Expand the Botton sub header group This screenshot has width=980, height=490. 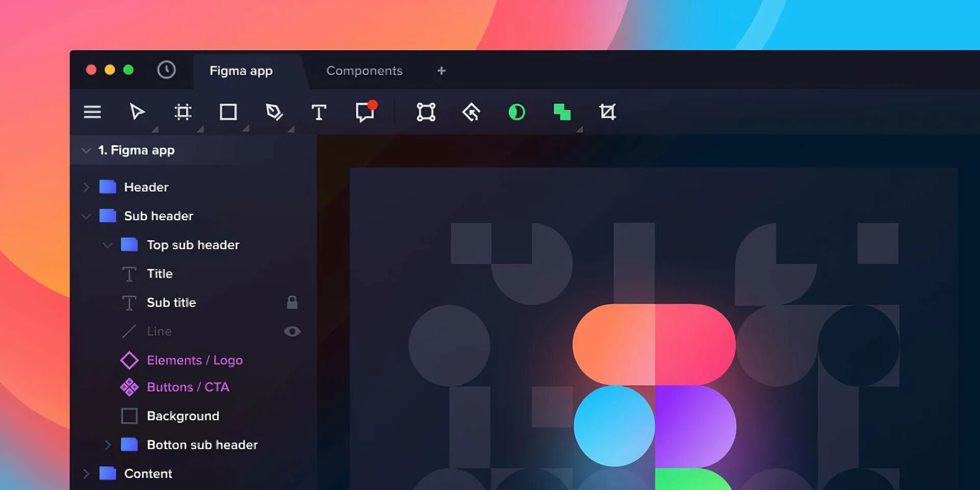tap(108, 445)
